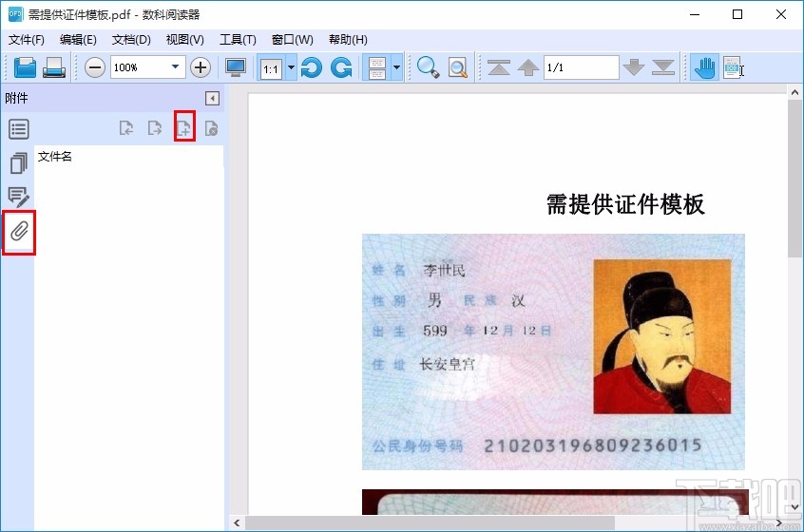Select the 1:1 actual size button
Image resolution: width=804 pixels, height=532 pixels.
(x=271, y=68)
